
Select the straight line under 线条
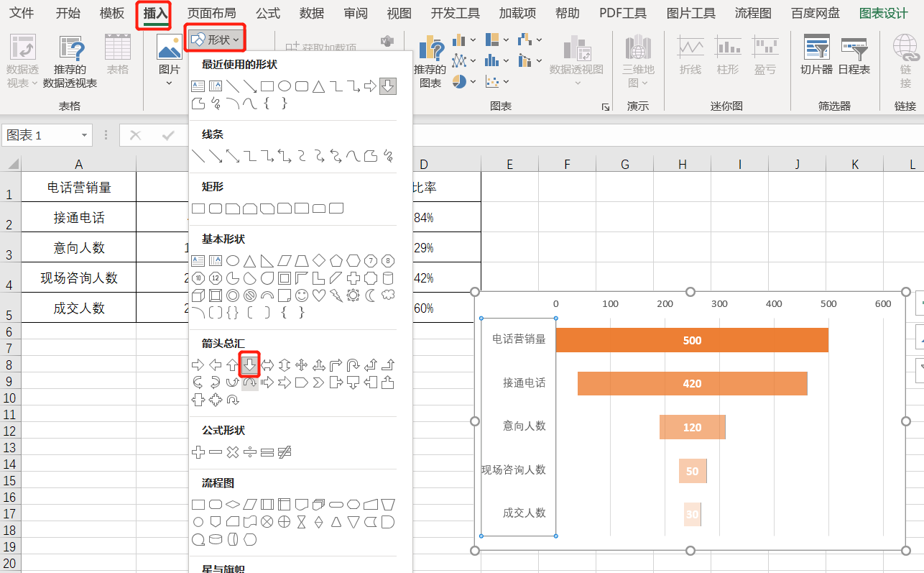point(198,155)
